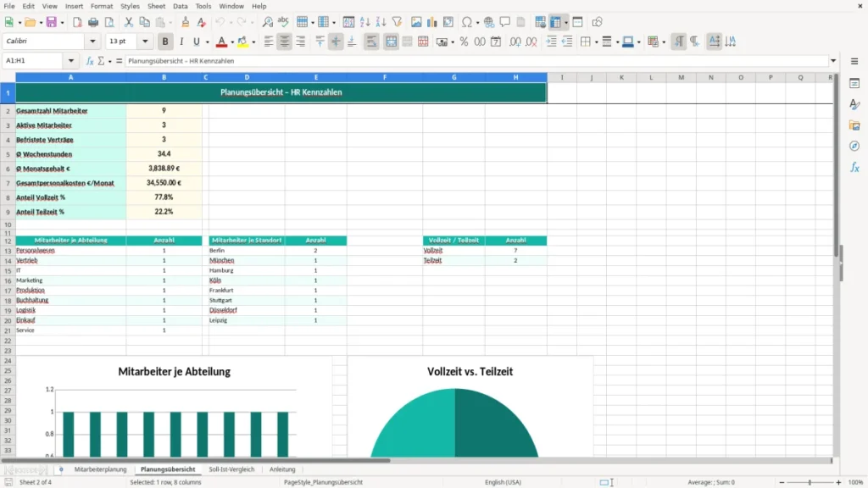This screenshot has height=488, width=868.
Task: Toggle Merge and Center Cells
Action: (x=392, y=42)
